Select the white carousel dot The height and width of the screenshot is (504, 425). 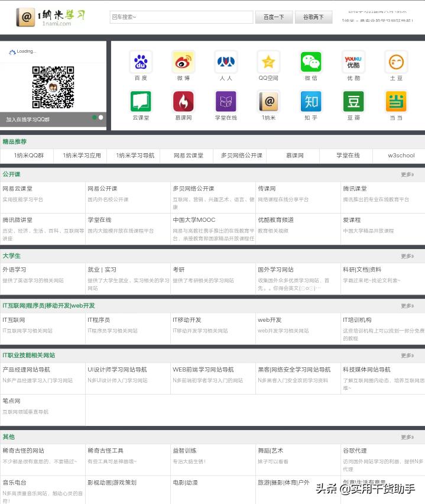[101, 117]
